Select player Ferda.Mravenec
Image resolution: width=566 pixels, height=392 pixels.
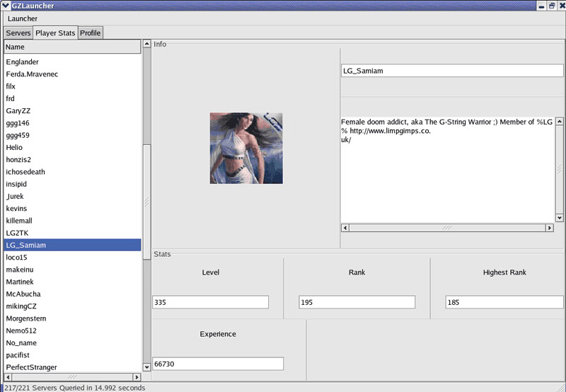[x=32, y=74]
